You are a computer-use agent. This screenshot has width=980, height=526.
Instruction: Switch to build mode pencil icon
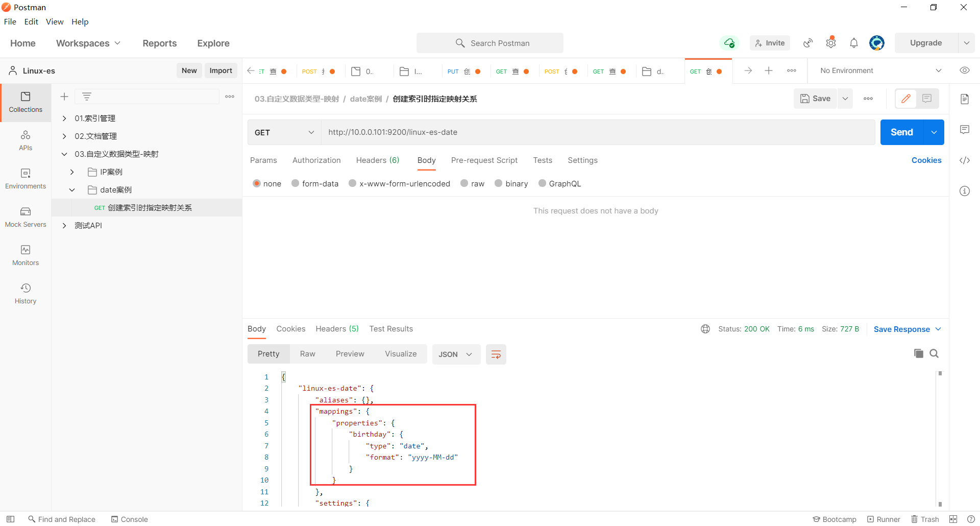[906, 99]
